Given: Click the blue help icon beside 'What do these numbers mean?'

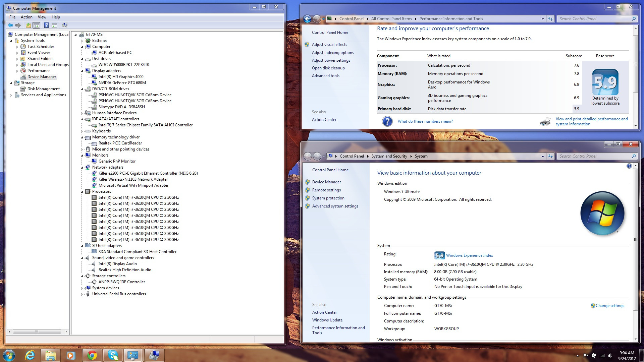Looking at the screenshot, I should [x=387, y=121].
